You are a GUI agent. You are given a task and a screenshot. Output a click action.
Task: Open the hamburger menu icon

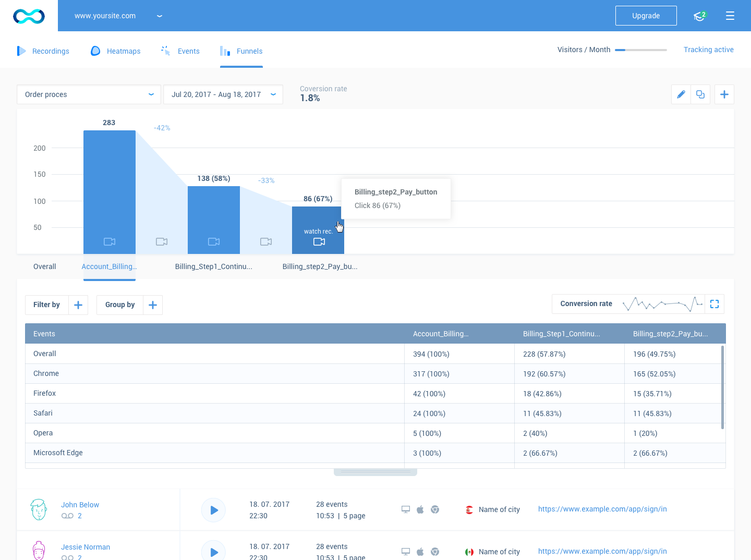click(730, 16)
